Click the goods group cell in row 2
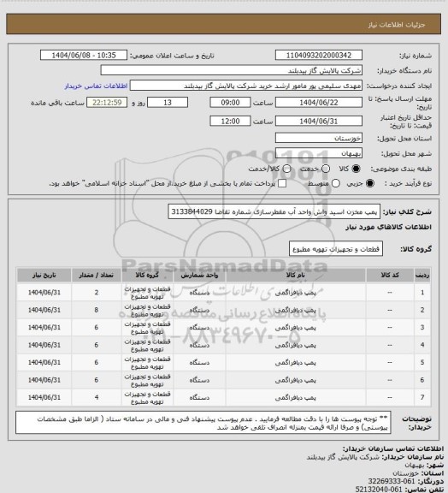This screenshot has width=448, height=493. tap(147, 310)
